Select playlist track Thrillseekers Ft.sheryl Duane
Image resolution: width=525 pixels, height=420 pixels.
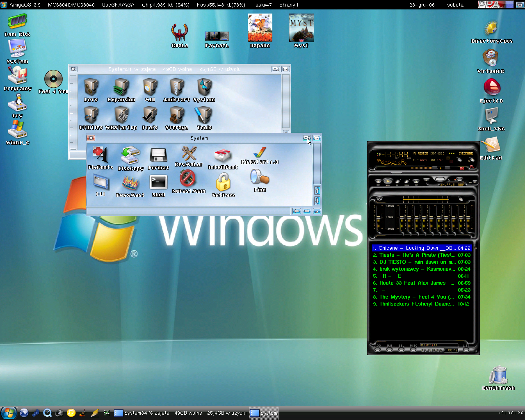tap(422, 304)
